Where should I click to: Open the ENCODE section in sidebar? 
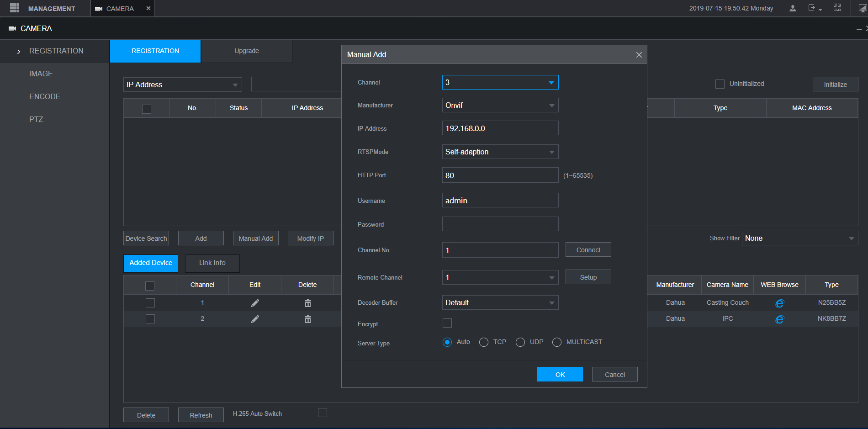(45, 96)
